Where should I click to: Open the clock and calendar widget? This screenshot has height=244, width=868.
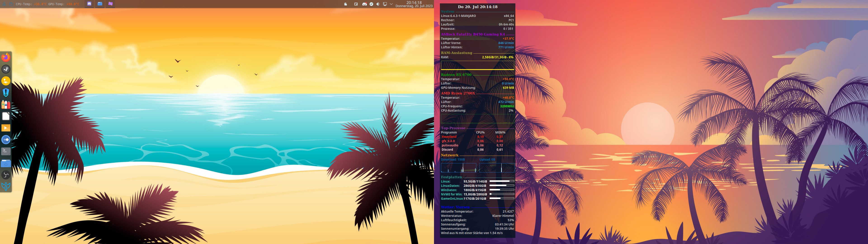(414, 4)
